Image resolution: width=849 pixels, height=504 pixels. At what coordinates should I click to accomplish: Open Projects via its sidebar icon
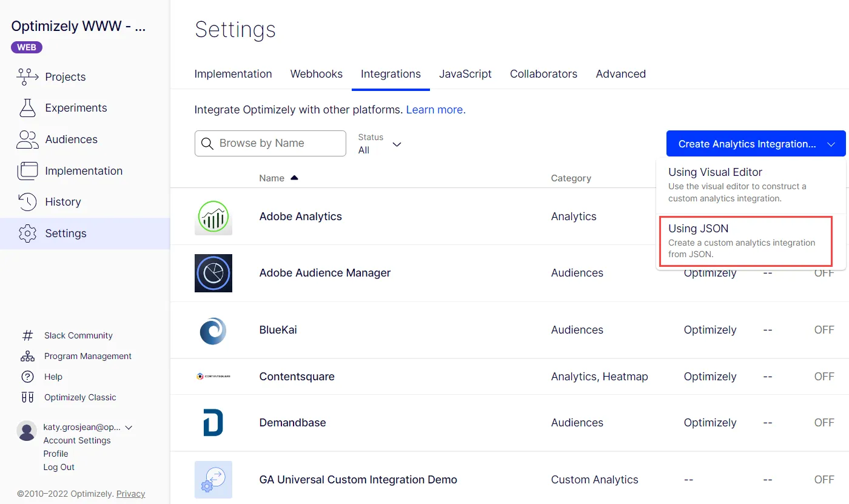coord(27,76)
